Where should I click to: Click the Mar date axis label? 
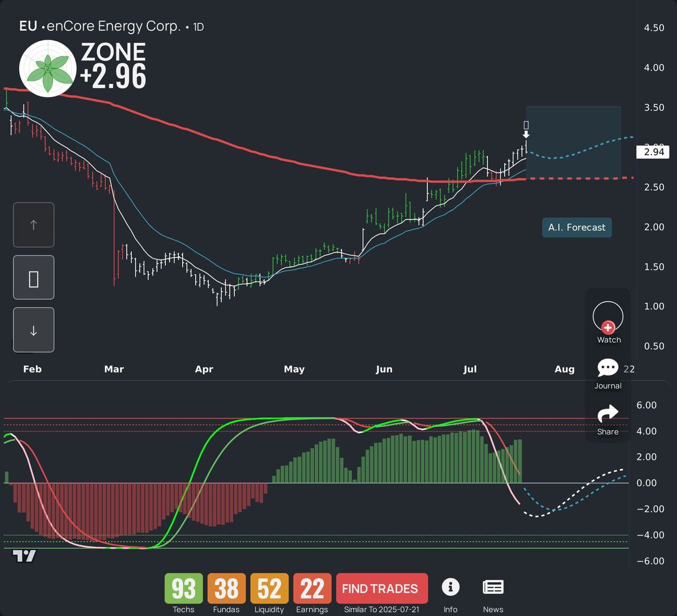114,369
